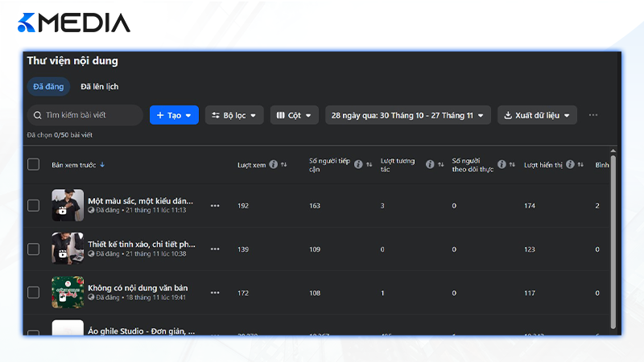
Task: Select the 'Thiết kế tinh xảo' post checkbox
Action: tap(33, 249)
